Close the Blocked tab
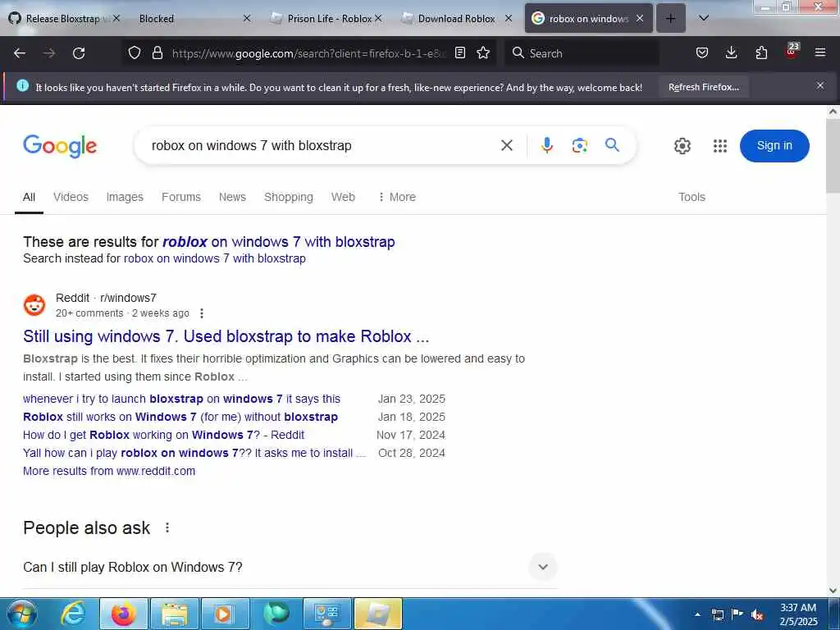 click(247, 18)
